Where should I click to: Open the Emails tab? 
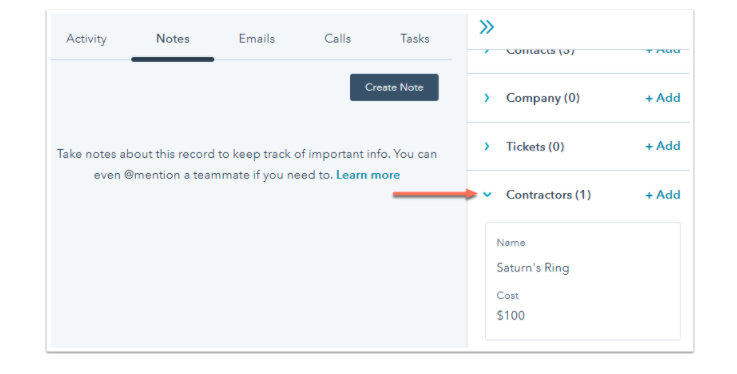257,39
